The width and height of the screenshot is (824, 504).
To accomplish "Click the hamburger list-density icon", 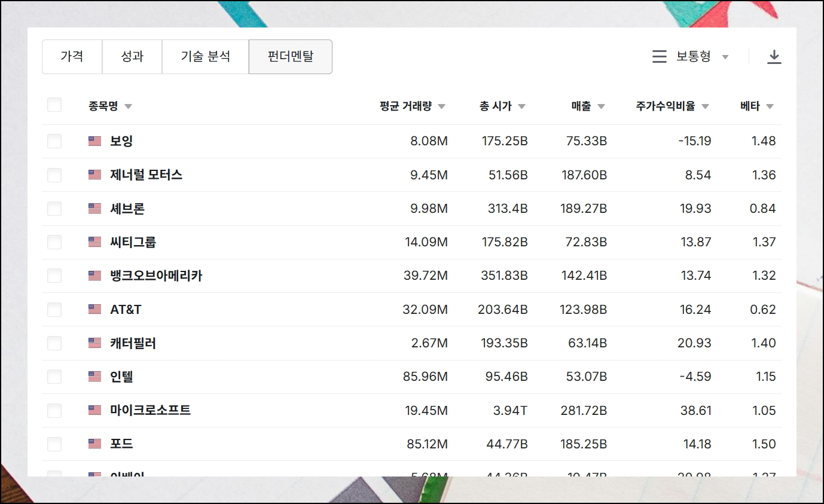I will click(x=660, y=57).
